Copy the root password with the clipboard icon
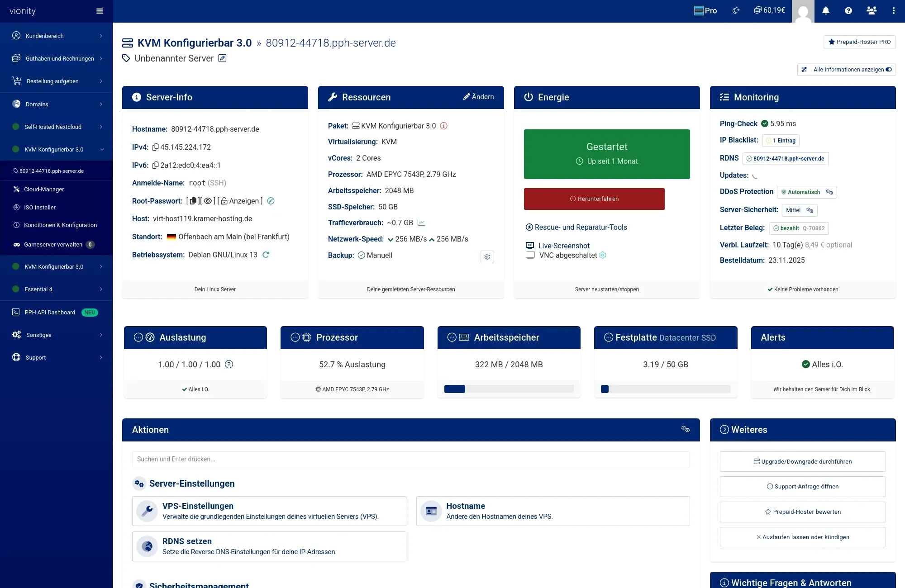 click(x=193, y=201)
